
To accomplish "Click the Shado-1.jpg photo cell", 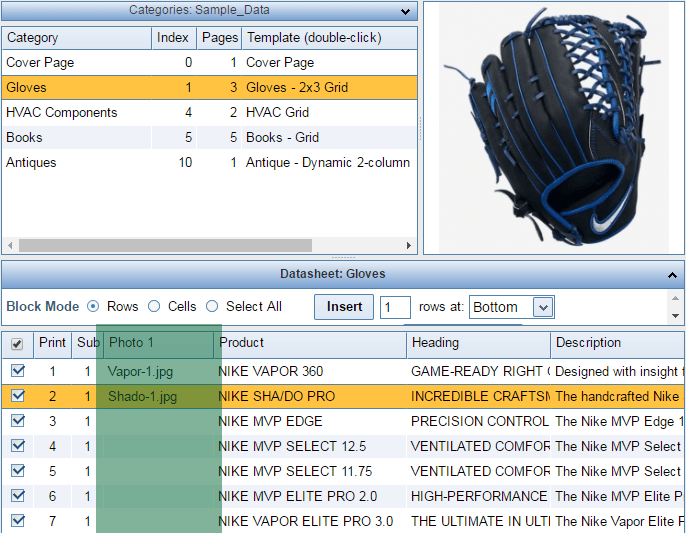I will 158,396.
